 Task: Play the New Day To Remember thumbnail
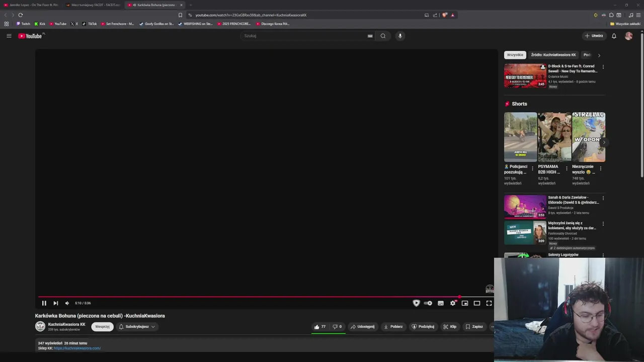click(525, 76)
